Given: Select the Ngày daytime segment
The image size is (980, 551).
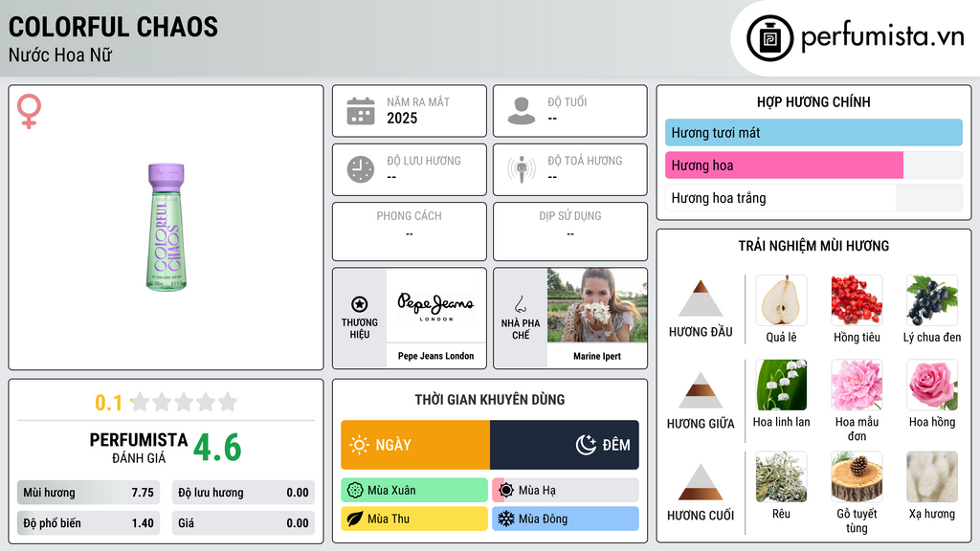Looking at the screenshot, I should coord(415,445).
